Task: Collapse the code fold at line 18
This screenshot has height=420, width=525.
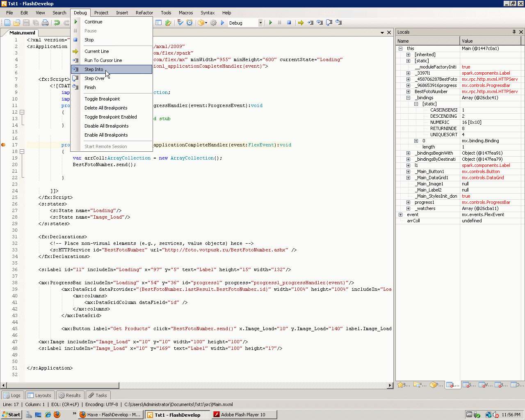Action: point(22,151)
